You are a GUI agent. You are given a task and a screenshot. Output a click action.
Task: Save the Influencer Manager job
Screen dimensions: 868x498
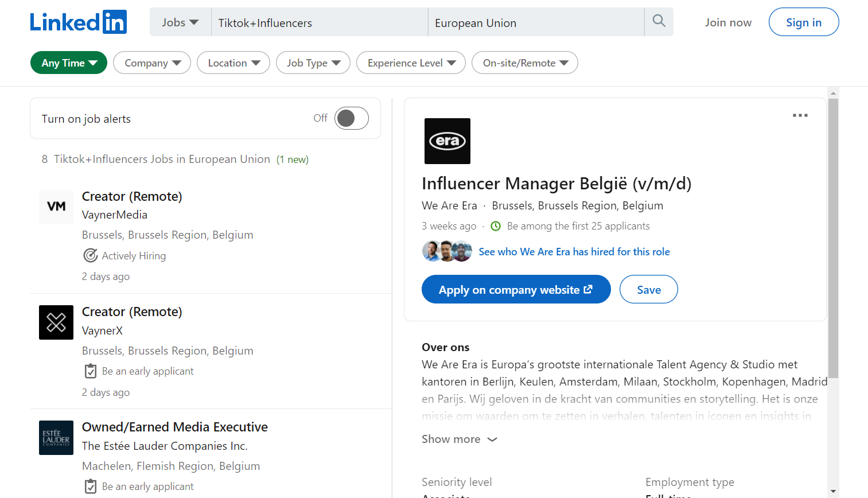coord(649,289)
